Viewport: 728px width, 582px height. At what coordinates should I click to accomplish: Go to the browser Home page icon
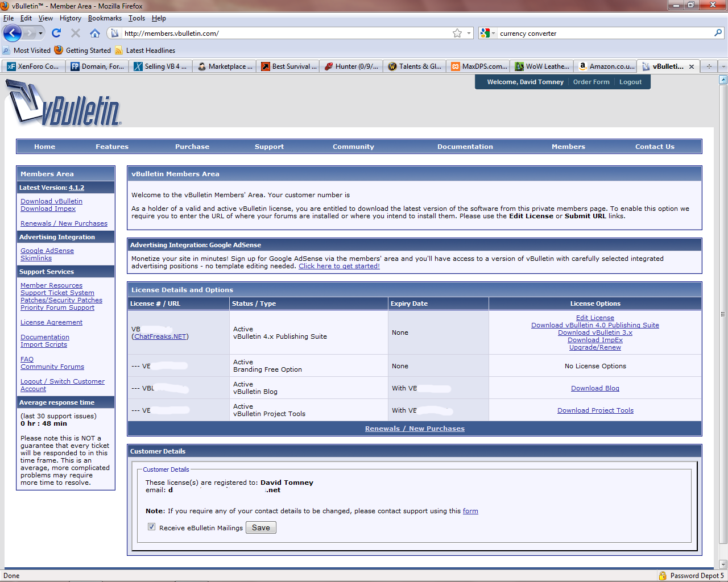[x=95, y=33]
